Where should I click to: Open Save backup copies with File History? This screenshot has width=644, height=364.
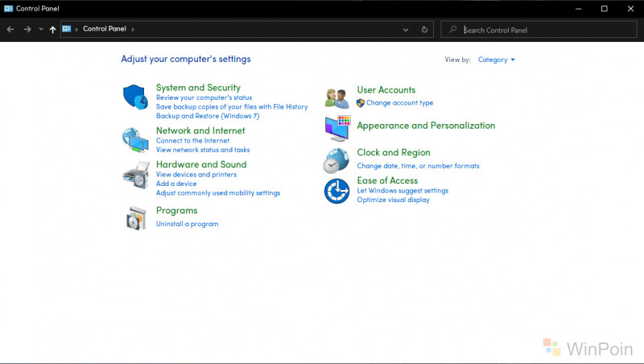click(232, 107)
